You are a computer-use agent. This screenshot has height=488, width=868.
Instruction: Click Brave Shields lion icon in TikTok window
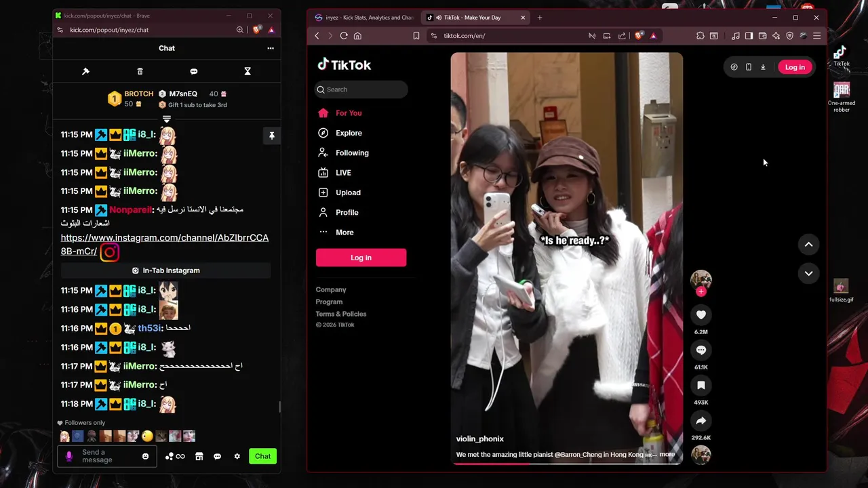(639, 36)
